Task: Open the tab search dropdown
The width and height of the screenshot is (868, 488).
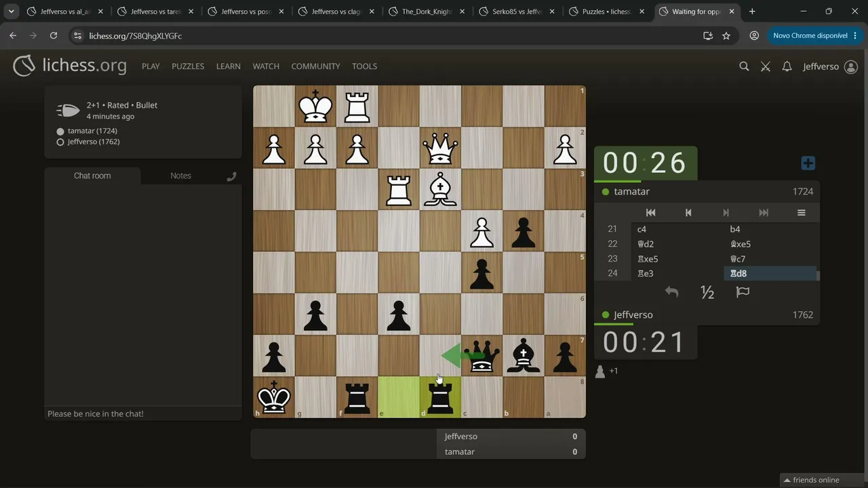Action: pos(12,12)
